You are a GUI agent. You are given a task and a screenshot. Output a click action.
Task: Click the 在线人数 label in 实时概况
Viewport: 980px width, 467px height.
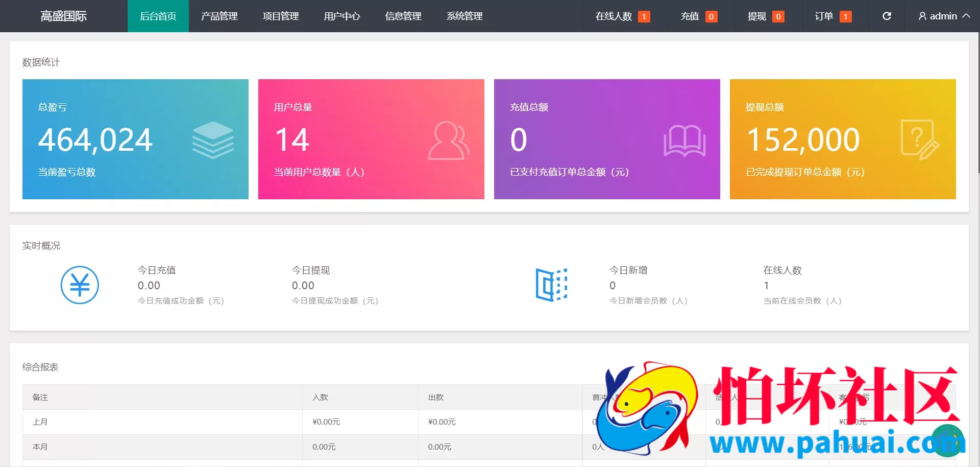782,270
